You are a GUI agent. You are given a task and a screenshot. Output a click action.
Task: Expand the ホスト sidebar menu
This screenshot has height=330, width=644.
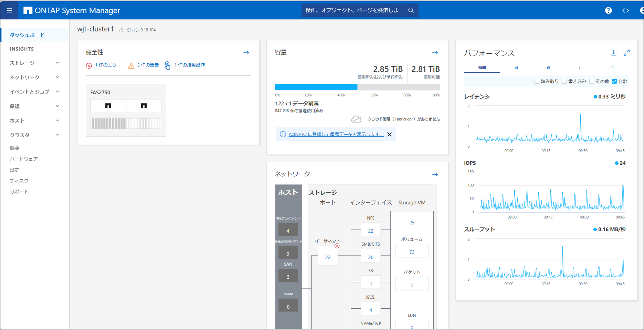34,121
